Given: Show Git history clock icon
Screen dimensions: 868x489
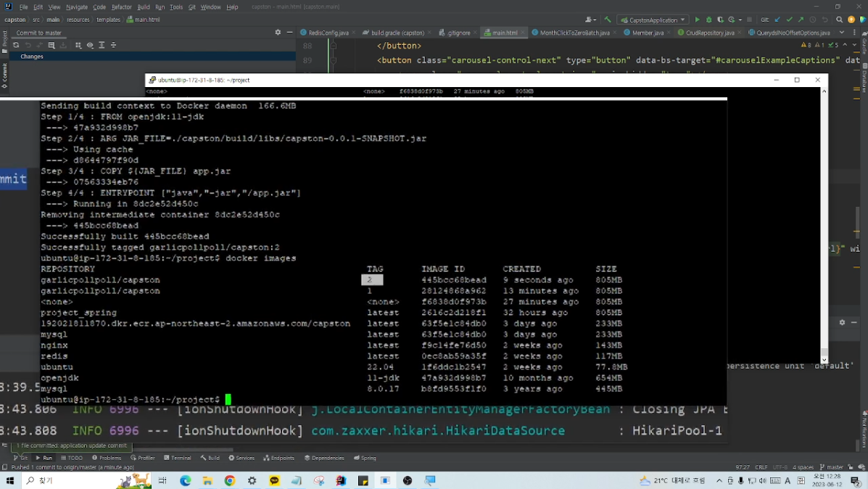Looking at the screenshot, I should pos(813,20).
